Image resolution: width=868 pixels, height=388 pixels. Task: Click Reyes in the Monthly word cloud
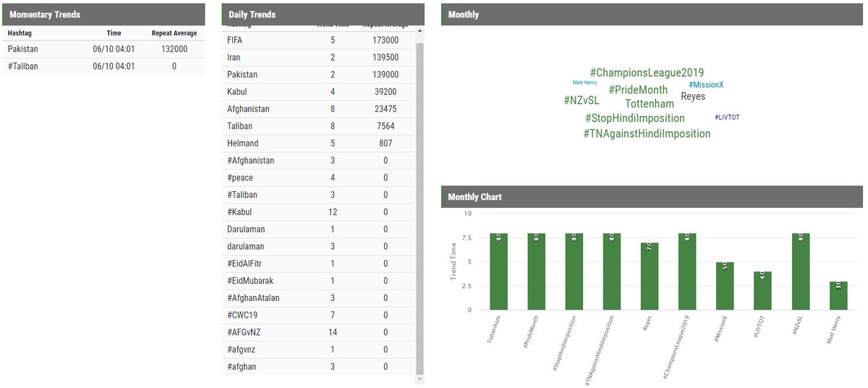(693, 96)
